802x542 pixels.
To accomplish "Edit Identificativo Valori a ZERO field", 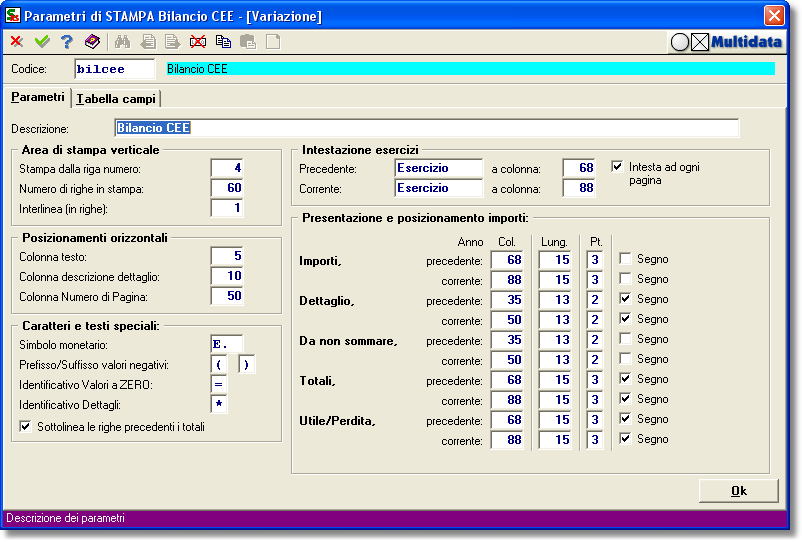I will click(219, 385).
